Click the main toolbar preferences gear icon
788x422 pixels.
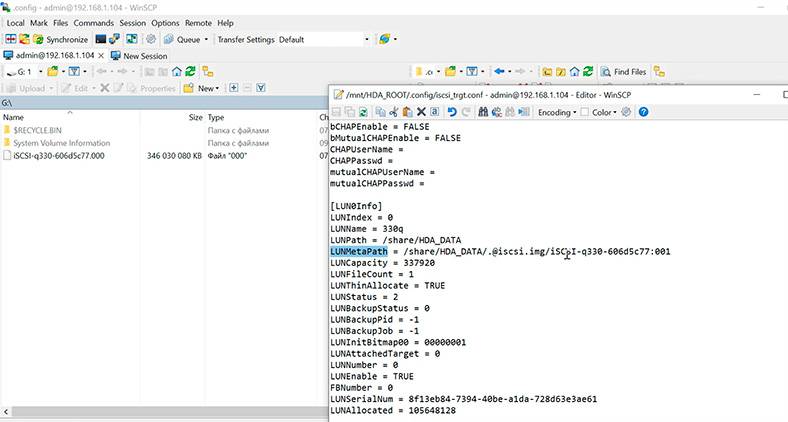tap(151, 39)
